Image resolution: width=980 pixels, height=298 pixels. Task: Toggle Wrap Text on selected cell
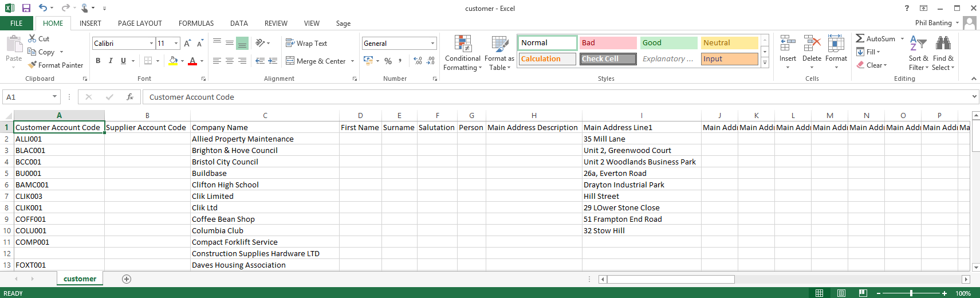(x=306, y=44)
